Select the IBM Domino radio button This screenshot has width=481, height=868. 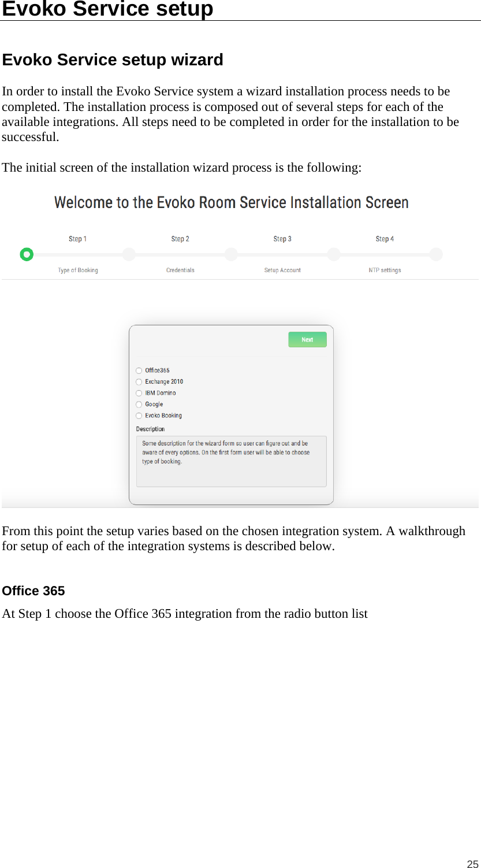139,393
